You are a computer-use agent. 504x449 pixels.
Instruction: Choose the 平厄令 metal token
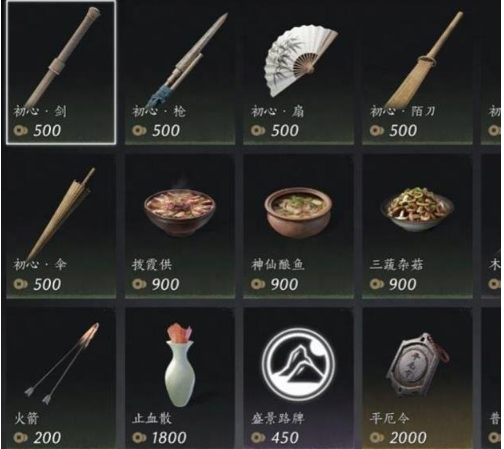417,378
